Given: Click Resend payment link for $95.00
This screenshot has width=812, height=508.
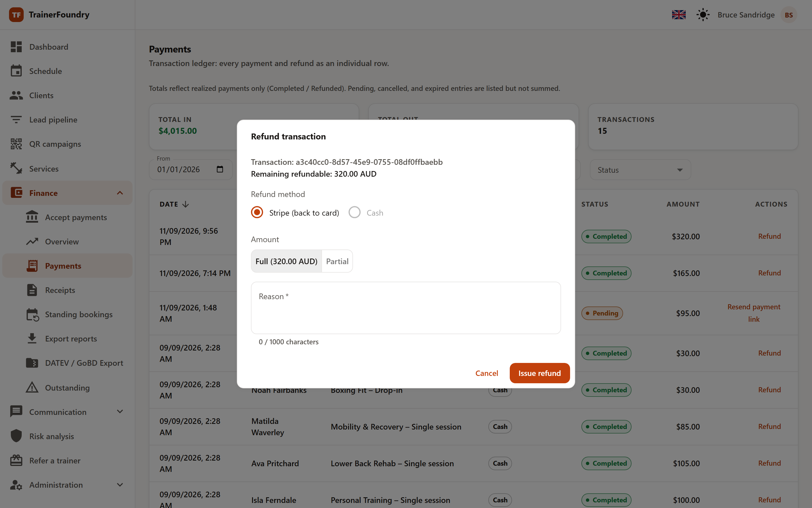Looking at the screenshot, I should click(x=754, y=313).
